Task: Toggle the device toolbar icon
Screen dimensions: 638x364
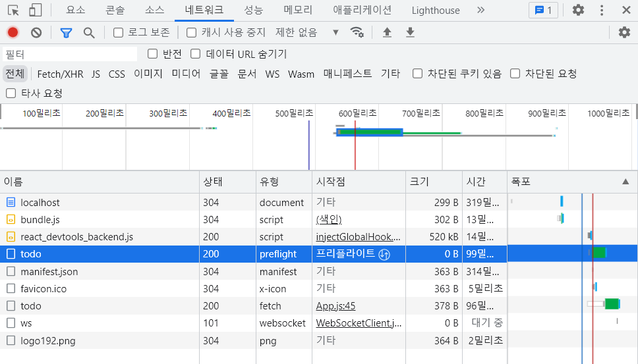Action: [35, 10]
